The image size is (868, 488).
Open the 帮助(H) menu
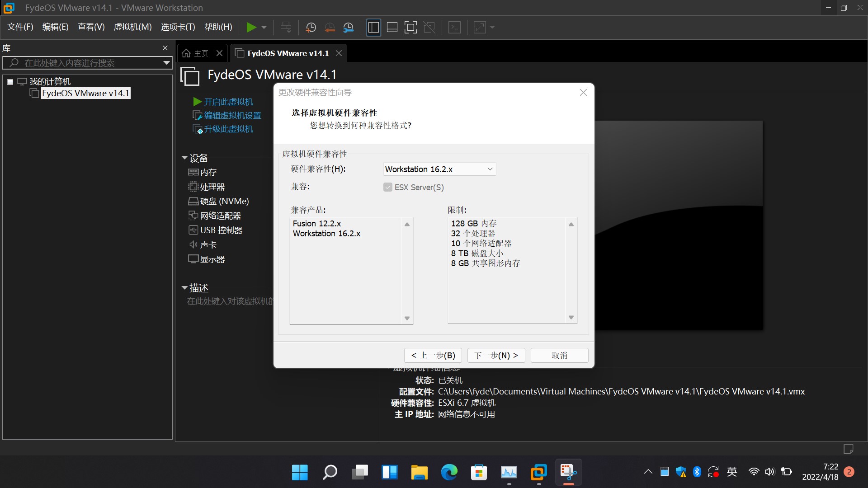click(x=218, y=27)
